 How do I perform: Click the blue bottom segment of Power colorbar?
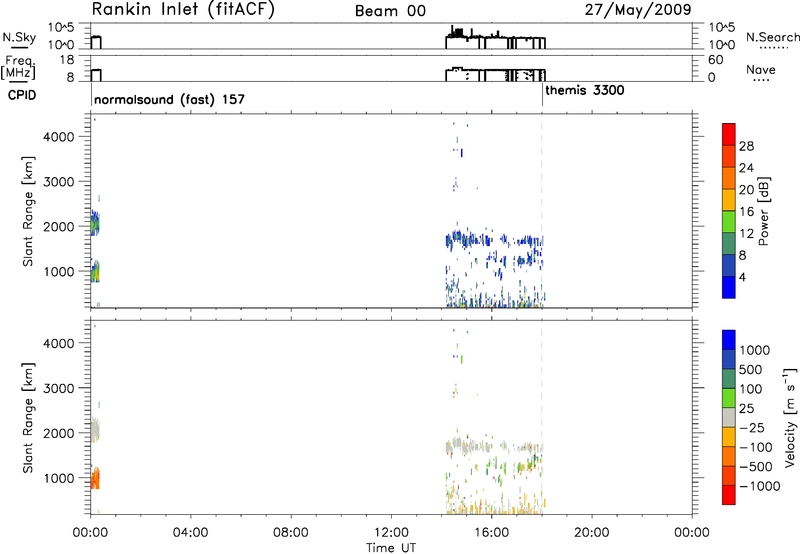click(x=729, y=287)
